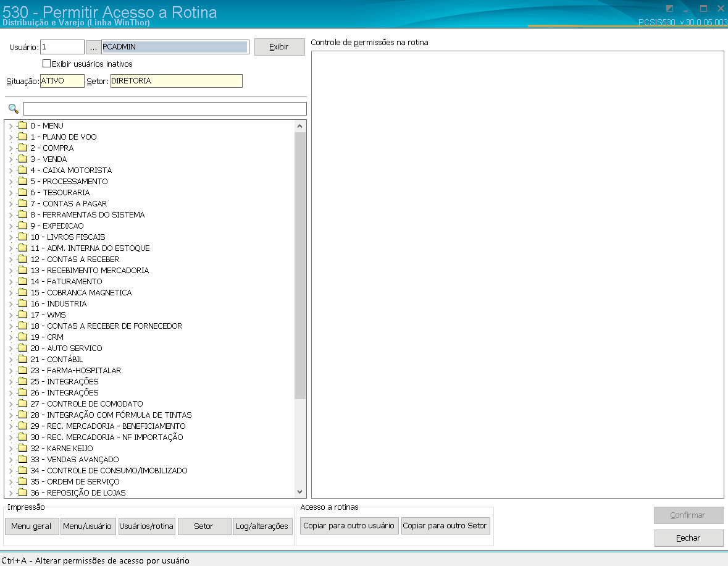Click the folder icon of 14 - FATURAMENTO
Image resolution: width=728 pixels, height=566 pixels.
[22, 281]
